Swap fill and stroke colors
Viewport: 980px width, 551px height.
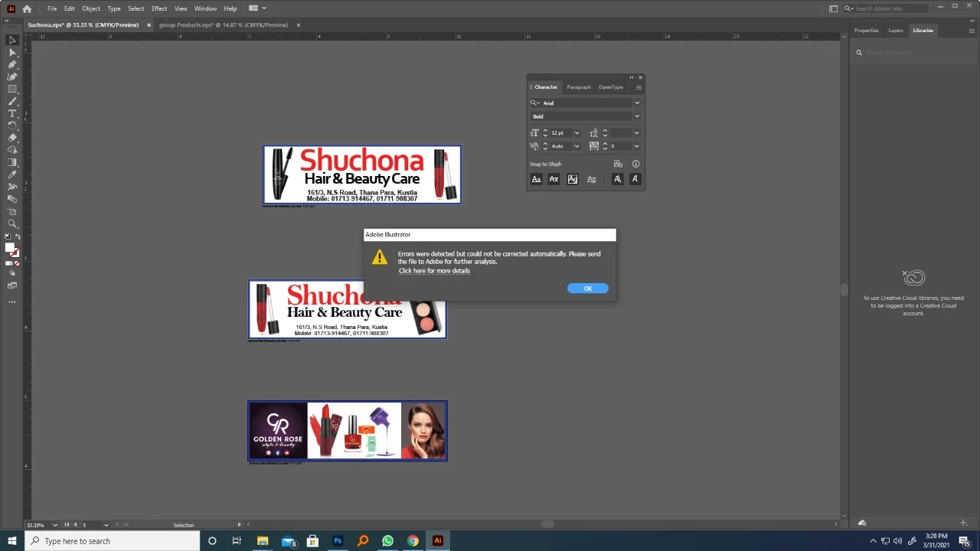[18, 236]
